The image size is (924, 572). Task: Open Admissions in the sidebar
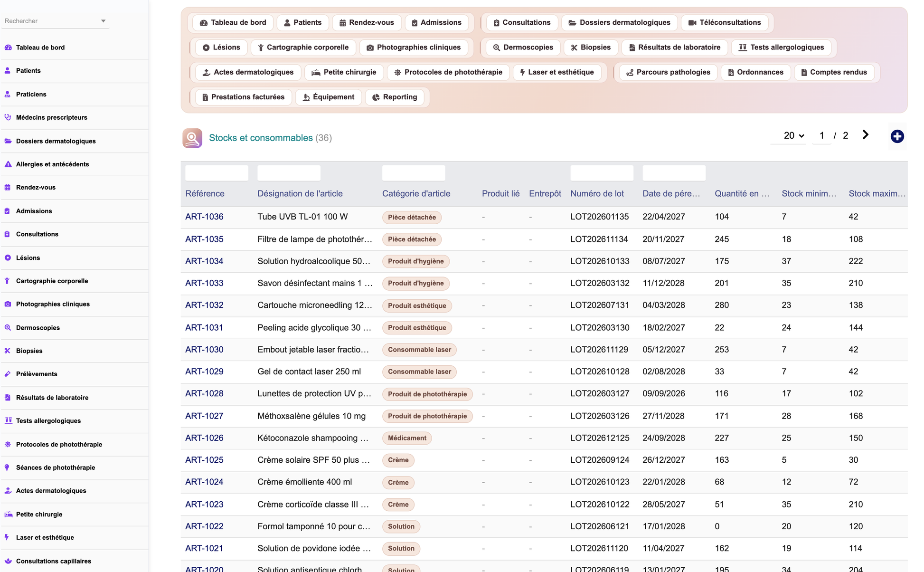[75, 211]
